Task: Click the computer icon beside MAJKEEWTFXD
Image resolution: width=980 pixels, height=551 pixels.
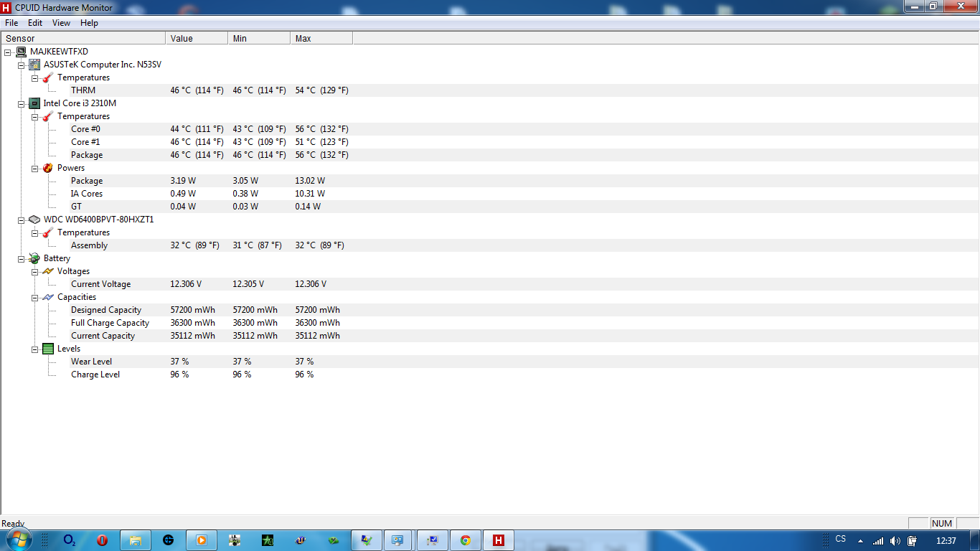Action: coord(22,52)
